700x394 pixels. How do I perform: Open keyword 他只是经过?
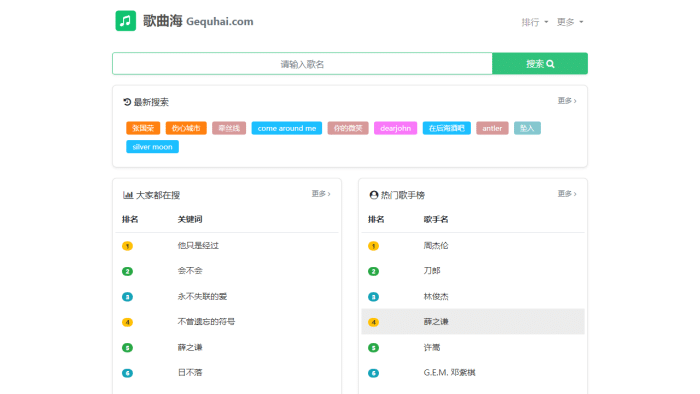pos(198,245)
